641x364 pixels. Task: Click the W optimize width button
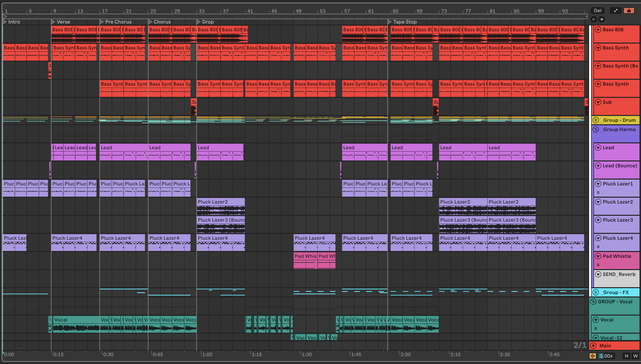pos(635,356)
